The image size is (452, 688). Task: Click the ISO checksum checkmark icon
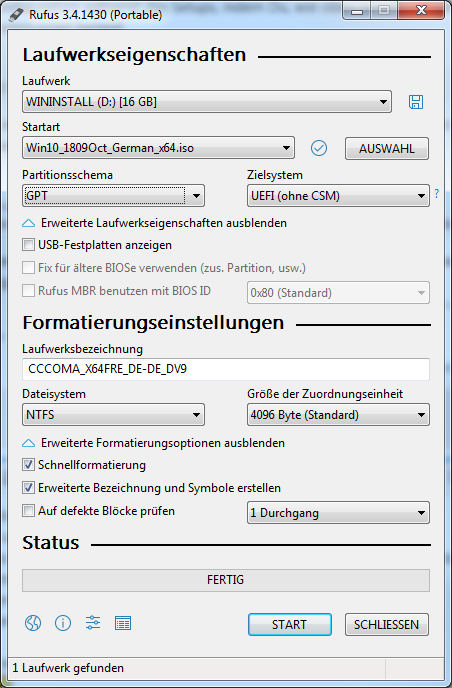tap(319, 148)
